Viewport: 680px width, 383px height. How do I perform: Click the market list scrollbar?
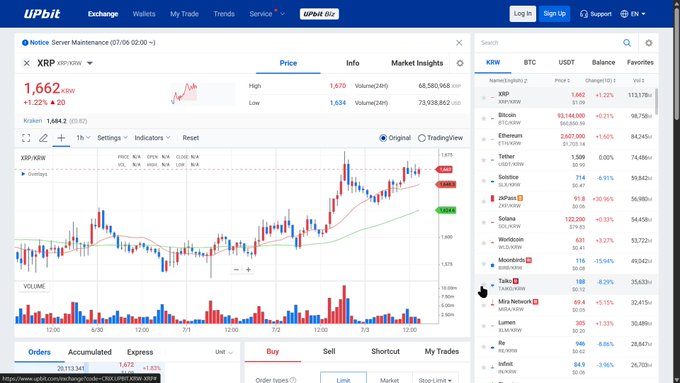656,101
